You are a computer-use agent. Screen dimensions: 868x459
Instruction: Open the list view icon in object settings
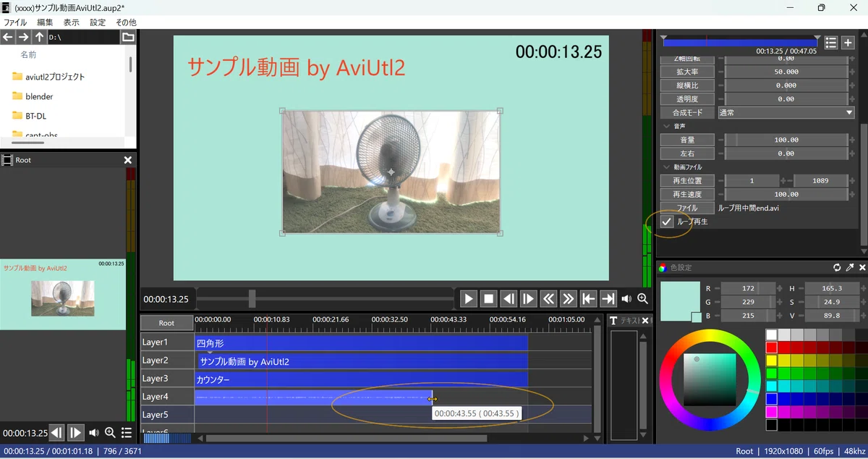[831, 43]
